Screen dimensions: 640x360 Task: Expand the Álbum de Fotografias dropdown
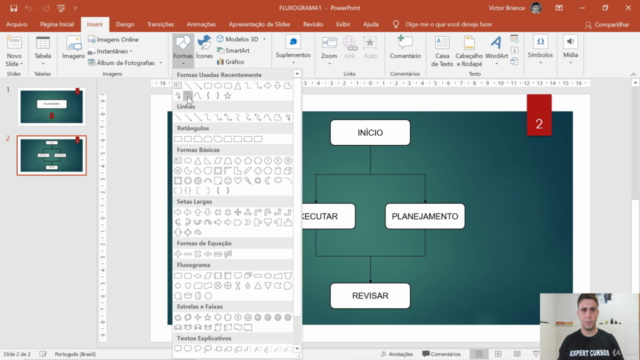(161, 62)
